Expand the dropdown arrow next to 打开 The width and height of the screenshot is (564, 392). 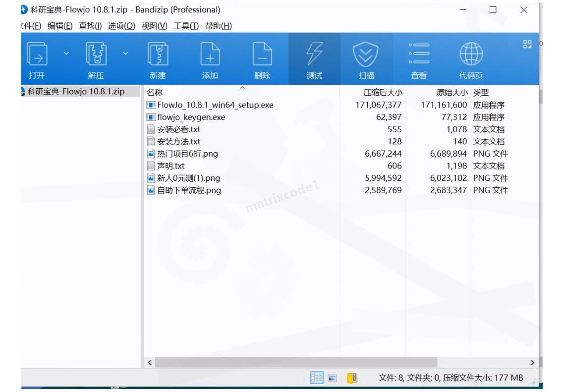coord(66,53)
